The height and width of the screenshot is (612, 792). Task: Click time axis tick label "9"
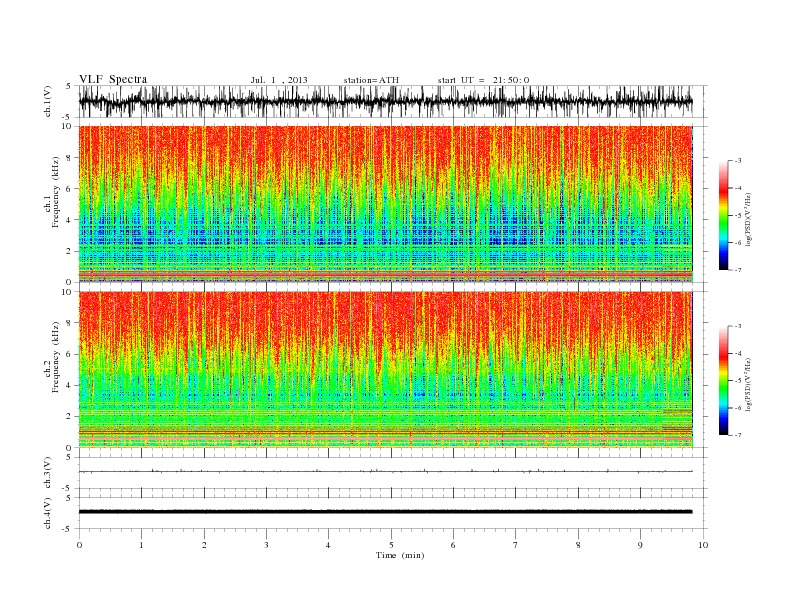[x=640, y=545]
